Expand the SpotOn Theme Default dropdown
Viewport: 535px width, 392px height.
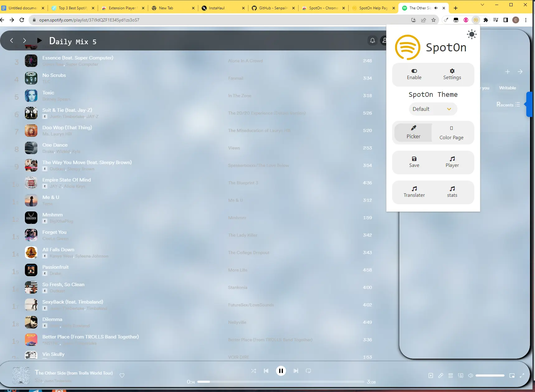pyautogui.click(x=433, y=109)
